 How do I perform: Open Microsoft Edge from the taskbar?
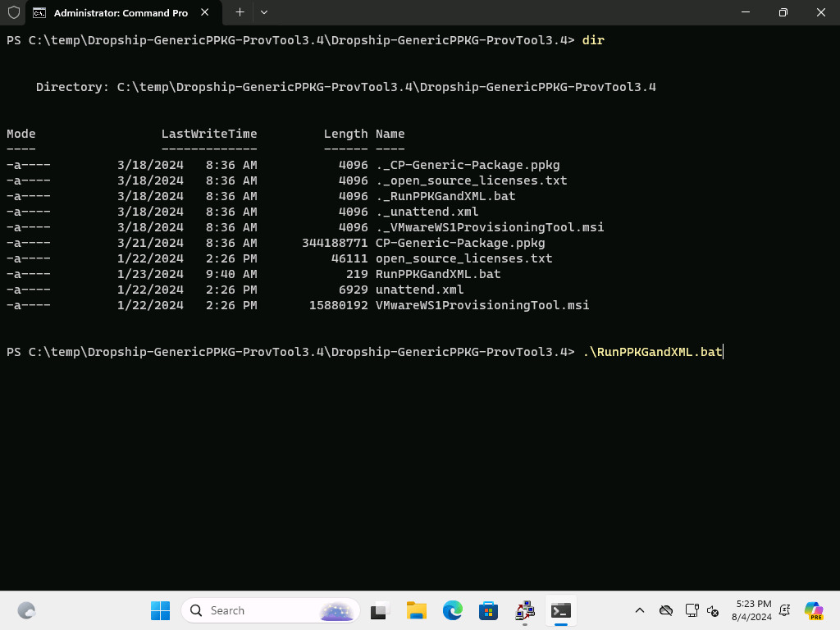click(x=453, y=610)
